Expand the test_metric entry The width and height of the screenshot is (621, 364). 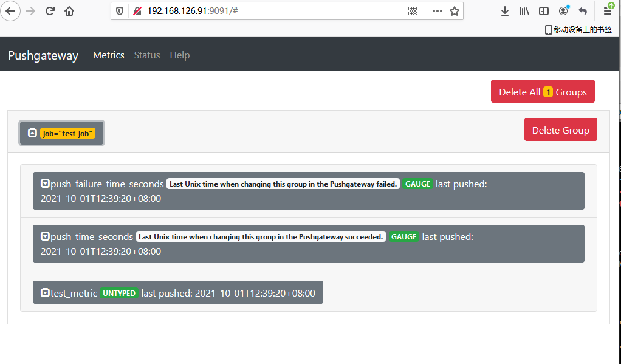pyautogui.click(x=45, y=293)
